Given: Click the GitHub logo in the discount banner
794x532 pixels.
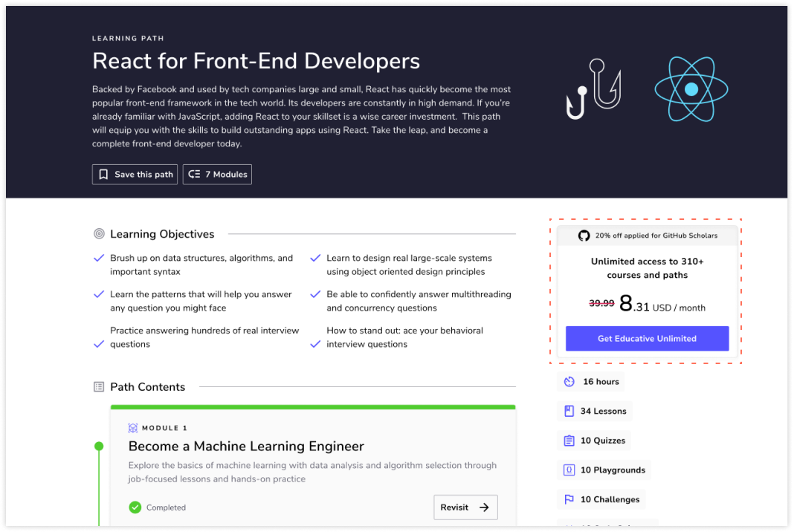Looking at the screenshot, I should 584,236.
